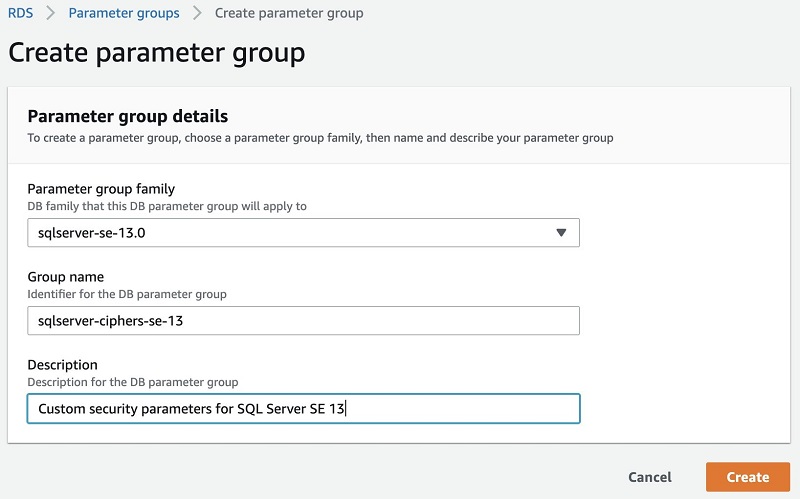Click the Parameter group family label

[101, 189]
